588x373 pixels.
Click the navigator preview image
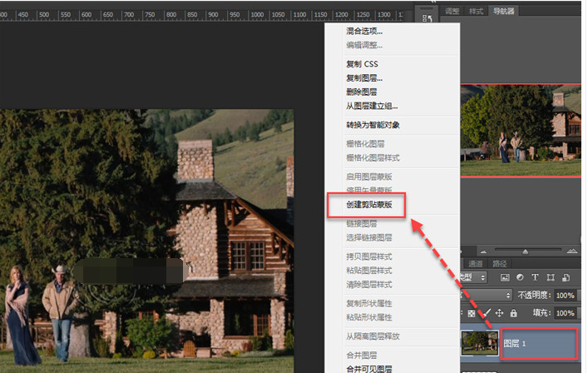pos(521,130)
